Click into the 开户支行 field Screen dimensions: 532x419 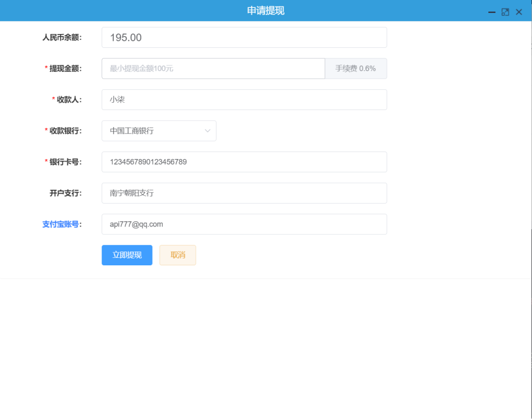point(244,193)
